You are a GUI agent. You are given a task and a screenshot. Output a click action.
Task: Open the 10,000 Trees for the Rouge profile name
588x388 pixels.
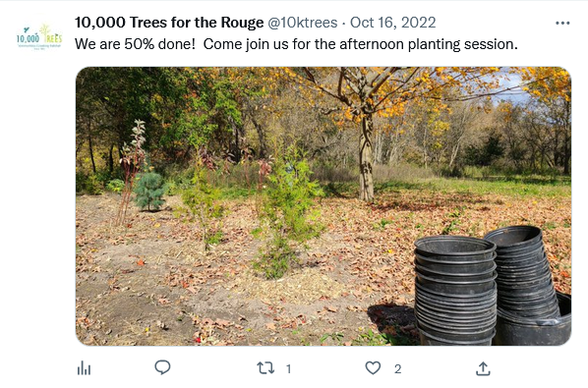[x=169, y=23]
